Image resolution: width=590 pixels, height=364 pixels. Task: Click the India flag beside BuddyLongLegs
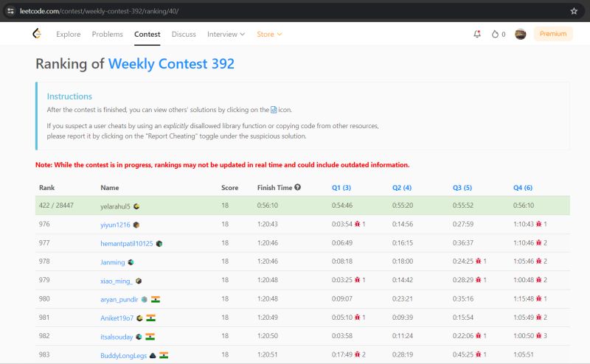pyautogui.click(x=164, y=355)
